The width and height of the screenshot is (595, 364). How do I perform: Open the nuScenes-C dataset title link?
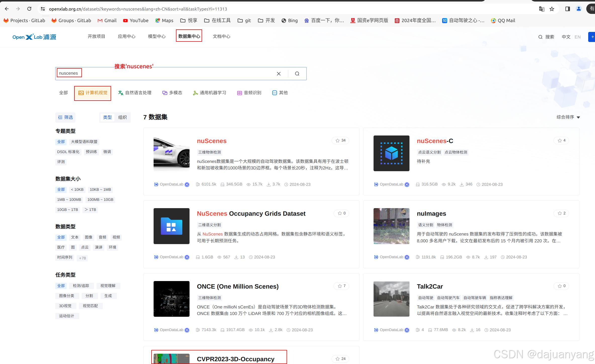coord(435,141)
